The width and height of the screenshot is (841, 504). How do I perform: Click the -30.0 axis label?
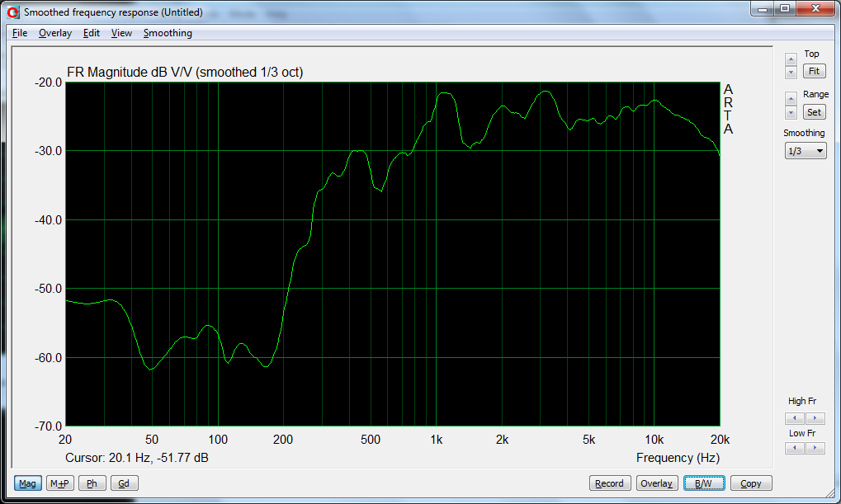point(48,151)
